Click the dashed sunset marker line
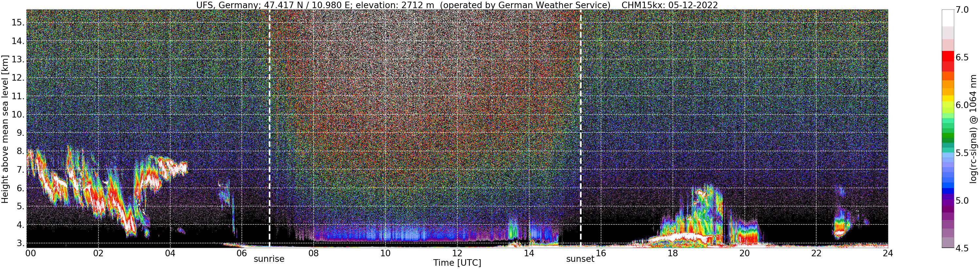This screenshot has height=269, width=980. tap(581, 129)
